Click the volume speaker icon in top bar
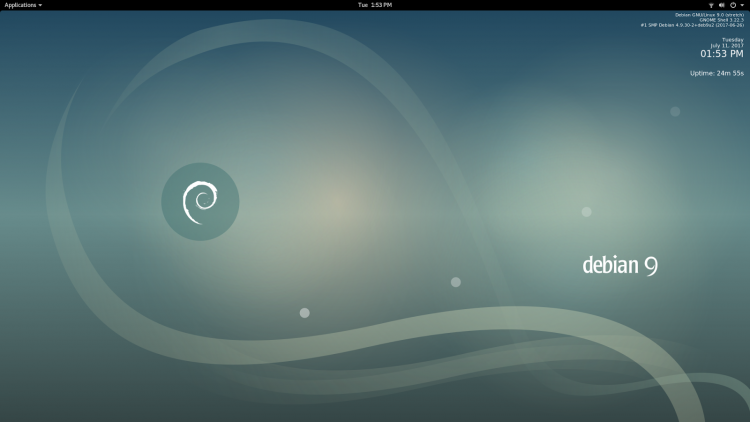The width and height of the screenshot is (750, 422). click(x=722, y=5)
